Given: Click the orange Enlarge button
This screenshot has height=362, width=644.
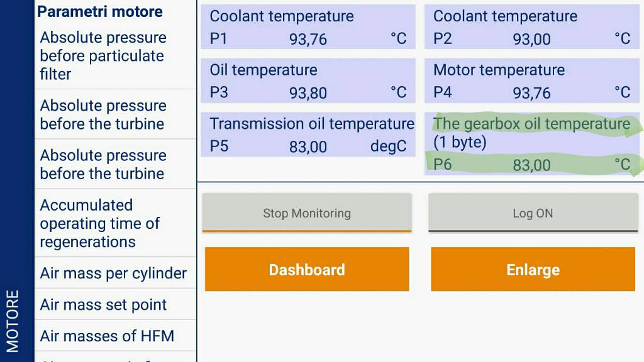Looking at the screenshot, I should pos(533,269).
